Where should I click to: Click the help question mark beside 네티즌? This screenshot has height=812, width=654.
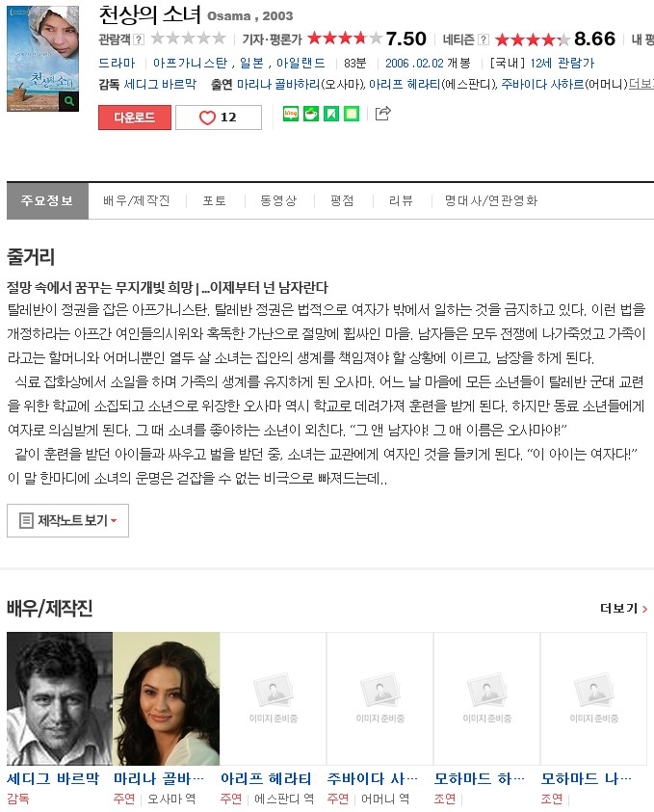pos(484,39)
